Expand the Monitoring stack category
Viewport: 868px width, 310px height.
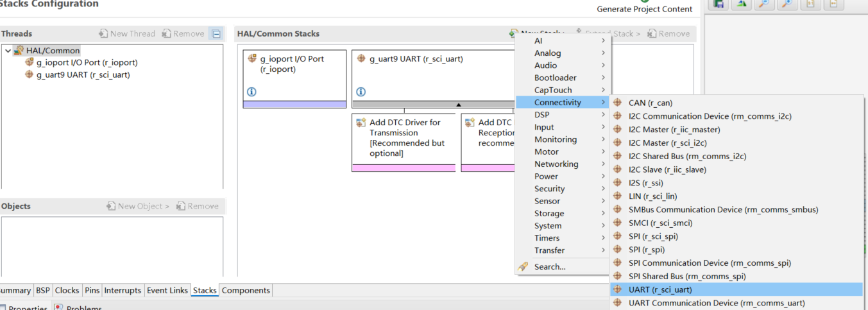tap(563, 139)
